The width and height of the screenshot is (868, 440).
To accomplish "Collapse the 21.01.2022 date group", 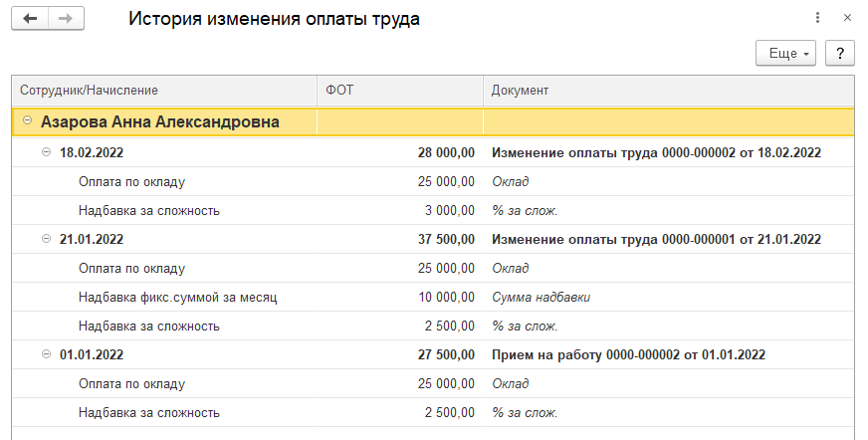I will click(x=46, y=239).
